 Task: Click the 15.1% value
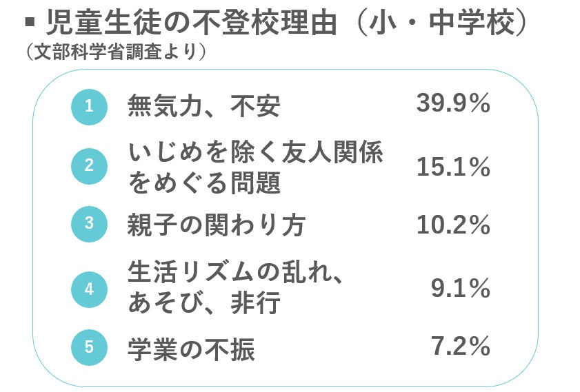[453, 166]
